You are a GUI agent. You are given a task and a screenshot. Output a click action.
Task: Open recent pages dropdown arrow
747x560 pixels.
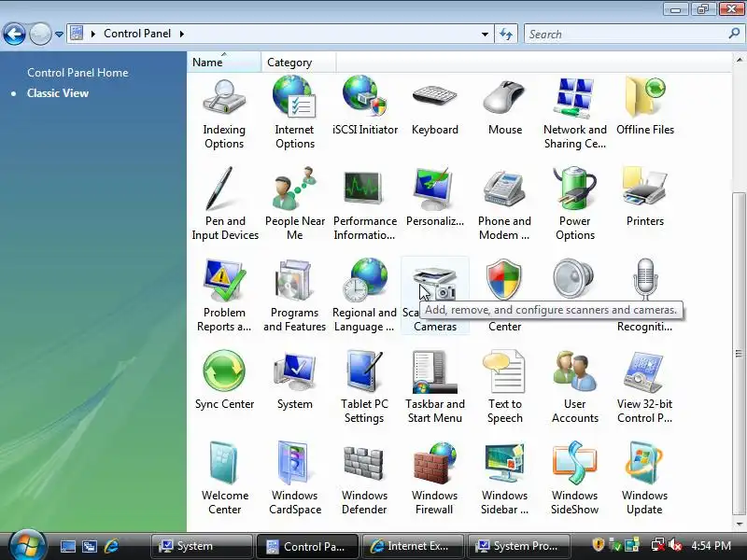pyautogui.click(x=59, y=35)
